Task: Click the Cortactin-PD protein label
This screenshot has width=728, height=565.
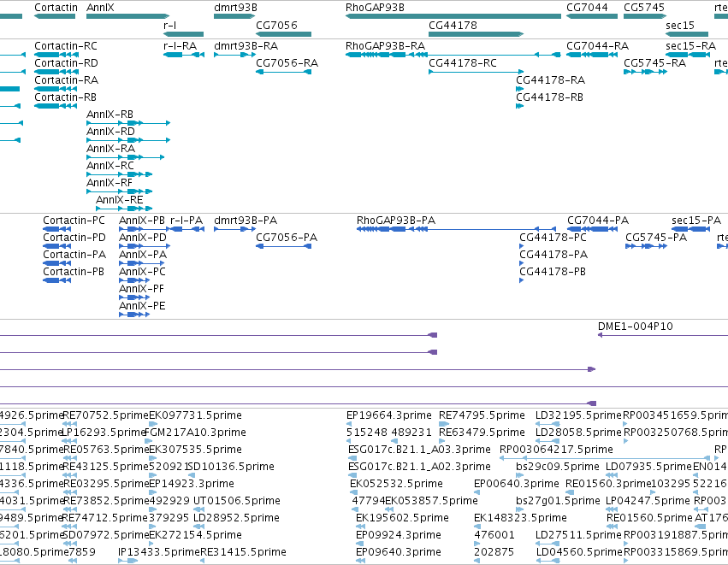Action: 74,238
